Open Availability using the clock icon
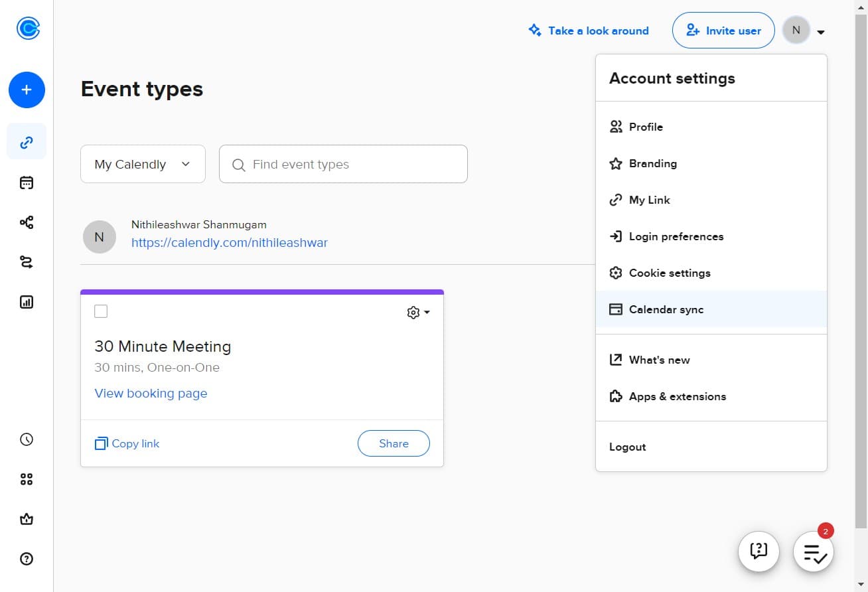Image resolution: width=868 pixels, height=592 pixels. 27,439
